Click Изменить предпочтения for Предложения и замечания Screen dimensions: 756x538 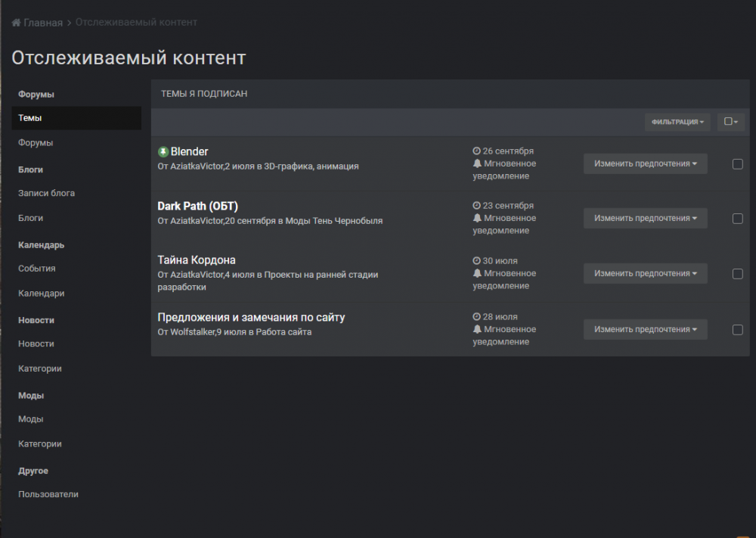click(x=645, y=329)
